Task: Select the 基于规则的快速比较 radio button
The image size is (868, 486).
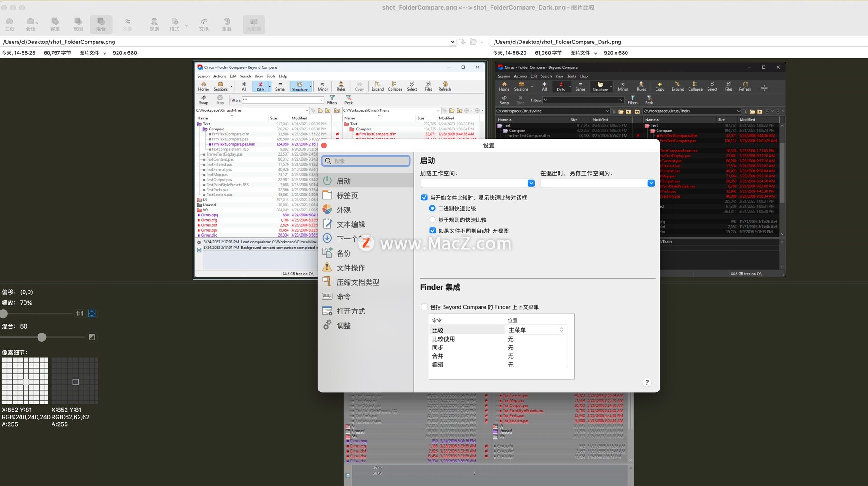Action: pyautogui.click(x=432, y=219)
